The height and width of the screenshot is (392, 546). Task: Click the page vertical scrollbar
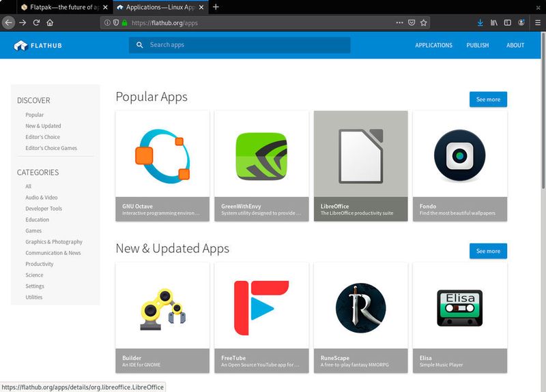click(543, 110)
